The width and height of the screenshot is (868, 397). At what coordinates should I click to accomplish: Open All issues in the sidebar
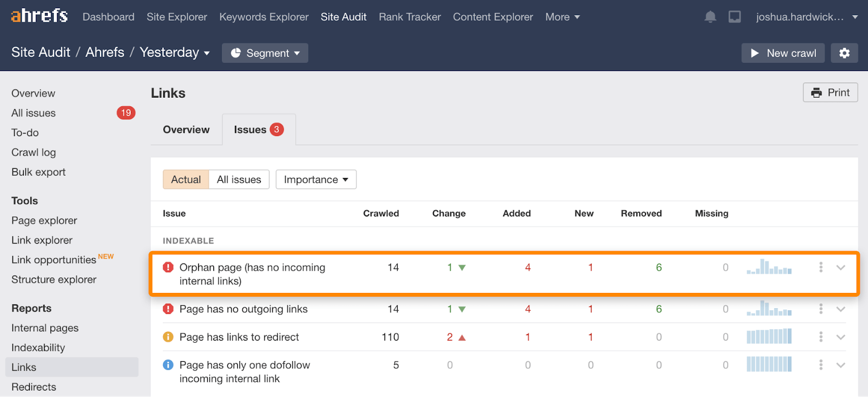click(x=34, y=113)
